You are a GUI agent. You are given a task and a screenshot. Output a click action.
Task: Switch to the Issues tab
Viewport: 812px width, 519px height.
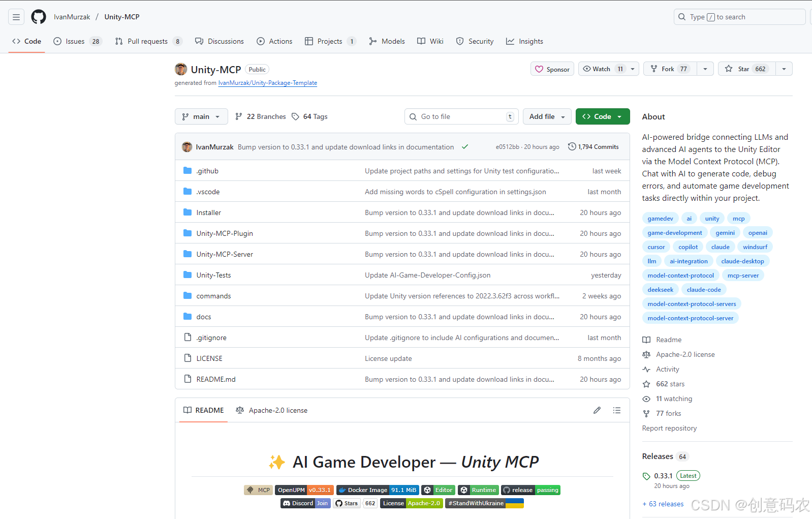coord(78,41)
